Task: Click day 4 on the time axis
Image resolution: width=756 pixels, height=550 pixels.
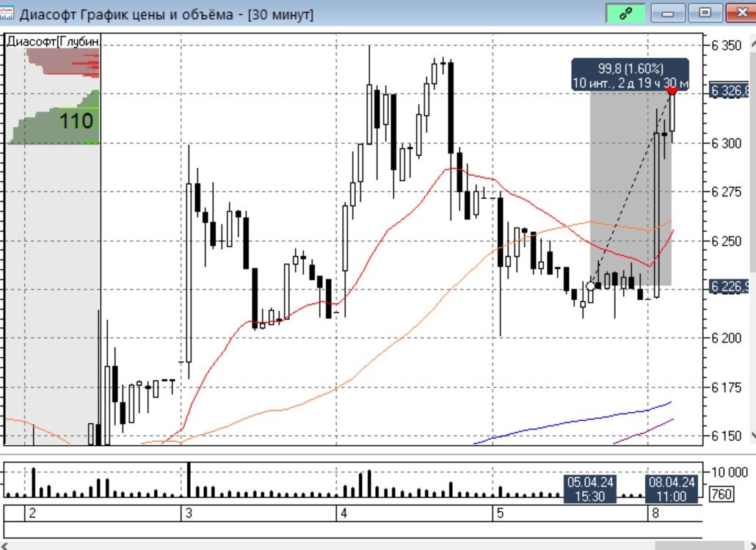Action: 344,513
